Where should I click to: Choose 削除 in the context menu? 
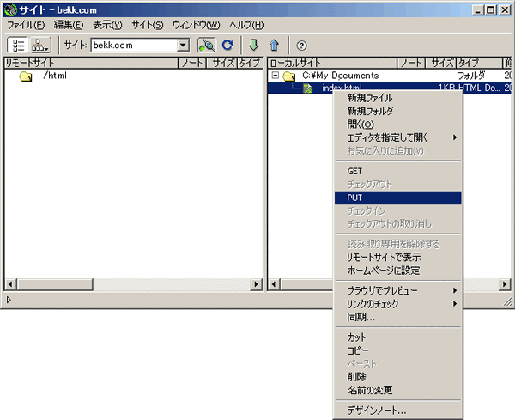pyautogui.click(x=397, y=377)
